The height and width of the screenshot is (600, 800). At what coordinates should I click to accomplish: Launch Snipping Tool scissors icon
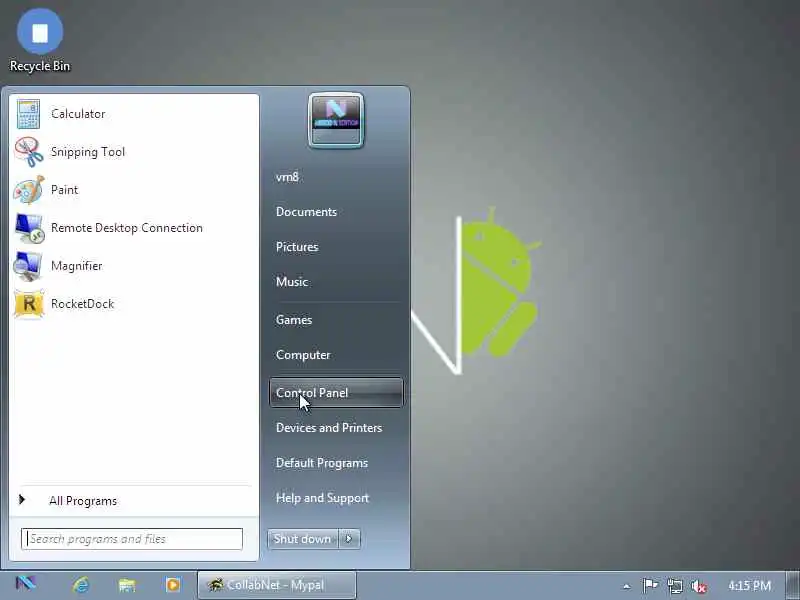tap(29, 152)
